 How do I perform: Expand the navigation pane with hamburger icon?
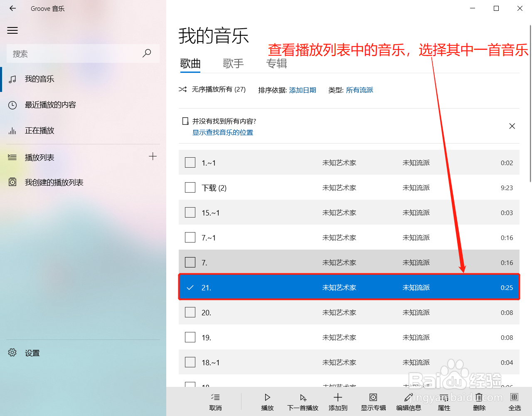(12, 30)
